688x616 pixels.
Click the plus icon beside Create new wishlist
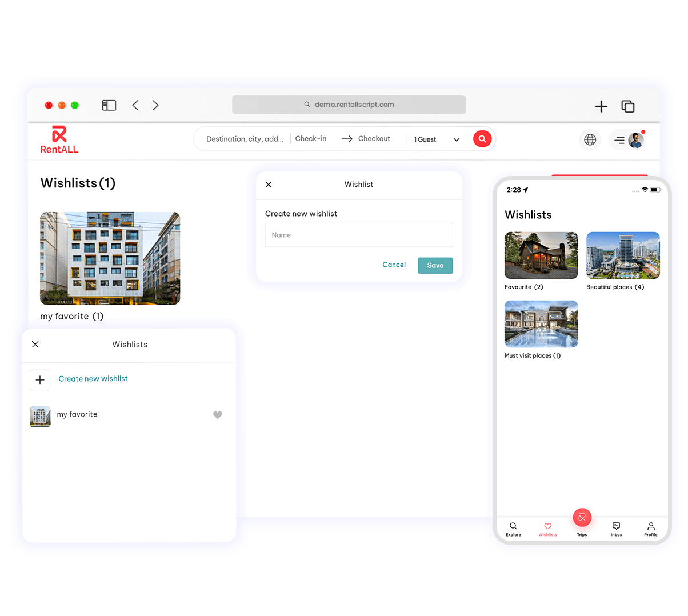(x=39, y=379)
